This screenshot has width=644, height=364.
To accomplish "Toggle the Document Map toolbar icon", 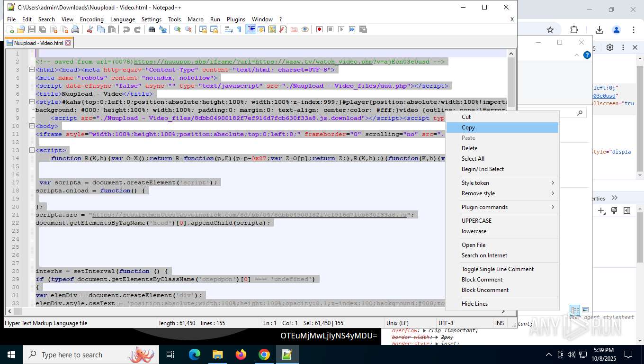I will pyautogui.click(x=272, y=29).
